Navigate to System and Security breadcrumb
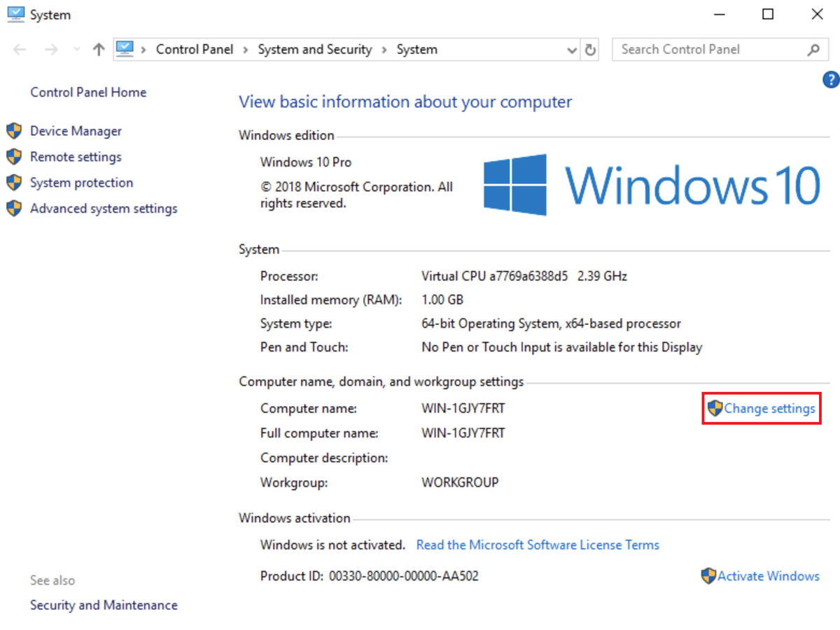This screenshot has width=840, height=630. coord(314,50)
